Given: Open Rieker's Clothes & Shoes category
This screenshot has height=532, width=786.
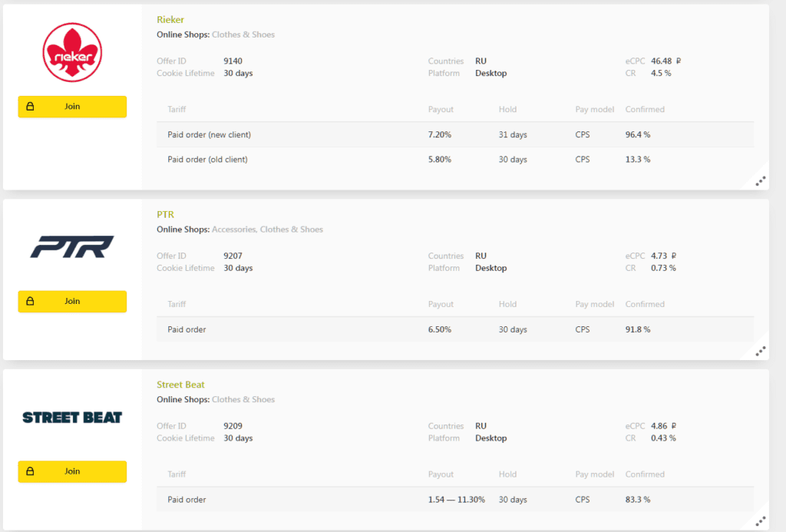Looking at the screenshot, I should (243, 35).
